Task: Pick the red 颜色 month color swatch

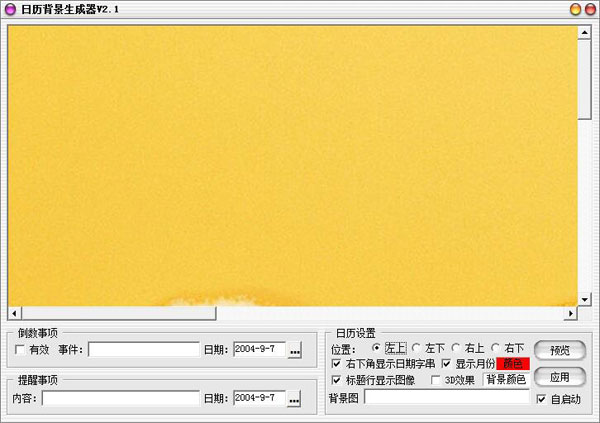Action: (513, 364)
